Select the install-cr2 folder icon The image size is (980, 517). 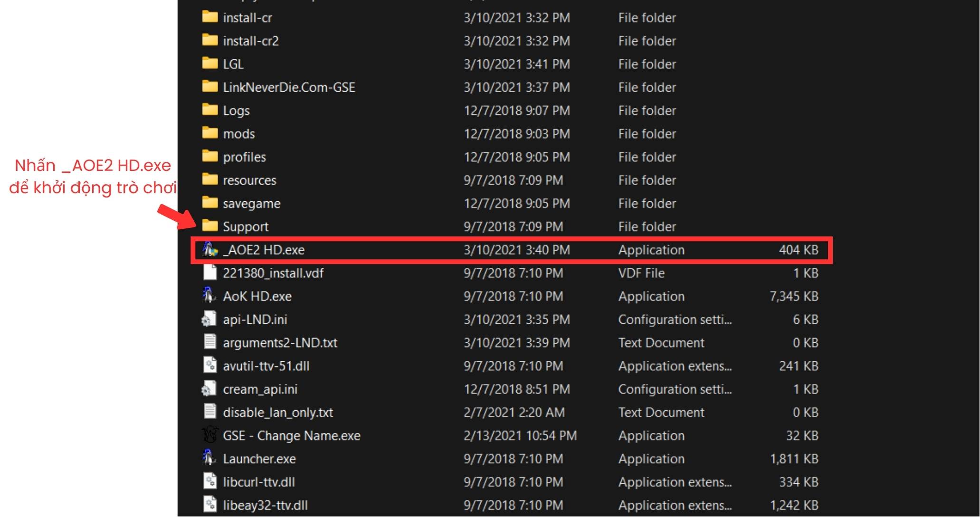[209, 40]
